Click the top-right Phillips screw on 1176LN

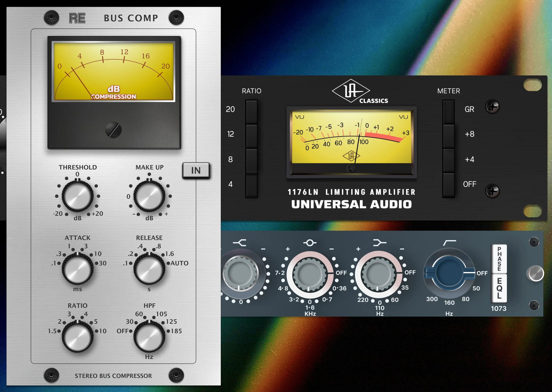tap(492, 106)
